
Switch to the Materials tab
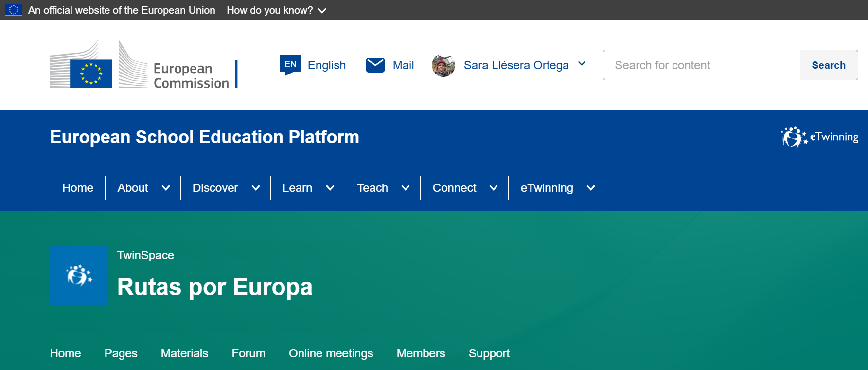tap(184, 353)
